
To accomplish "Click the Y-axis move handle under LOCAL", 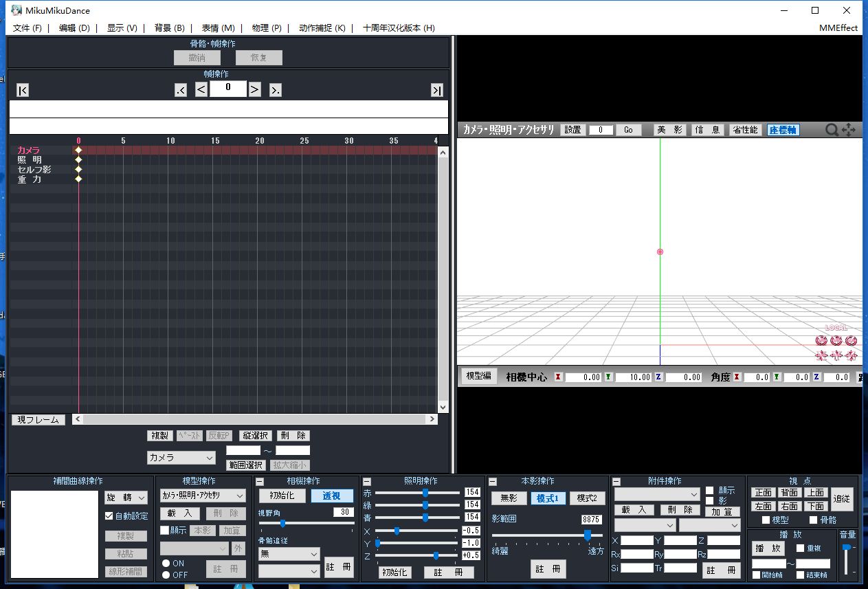I will coord(836,355).
